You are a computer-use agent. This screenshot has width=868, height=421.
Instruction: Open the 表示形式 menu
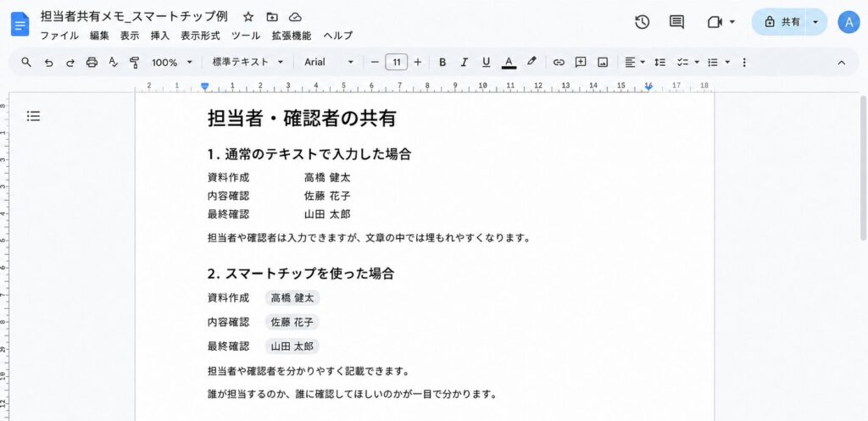pos(200,36)
